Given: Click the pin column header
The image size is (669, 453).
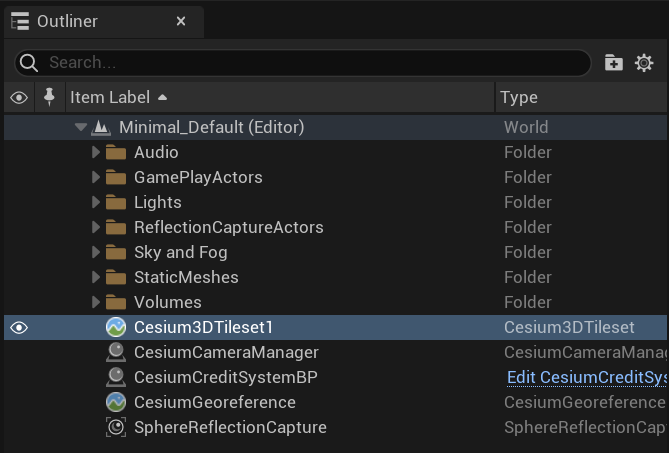Looking at the screenshot, I should [x=49, y=97].
